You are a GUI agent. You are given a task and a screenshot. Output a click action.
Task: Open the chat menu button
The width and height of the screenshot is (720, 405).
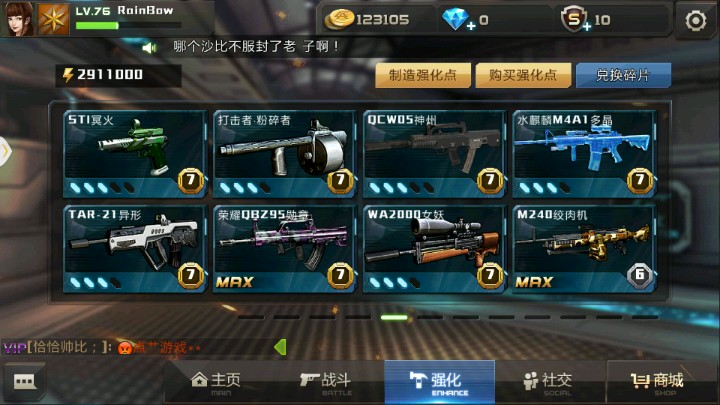coord(24,381)
